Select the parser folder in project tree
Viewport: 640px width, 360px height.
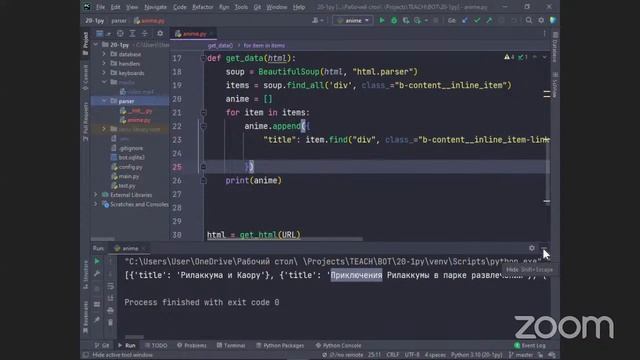pos(126,101)
